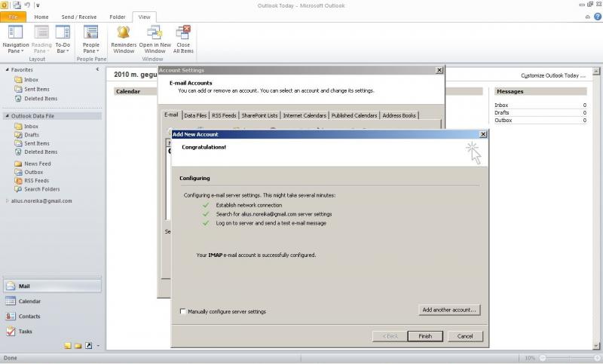Collapse the Outlook Data File tree

[x=7, y=116]
